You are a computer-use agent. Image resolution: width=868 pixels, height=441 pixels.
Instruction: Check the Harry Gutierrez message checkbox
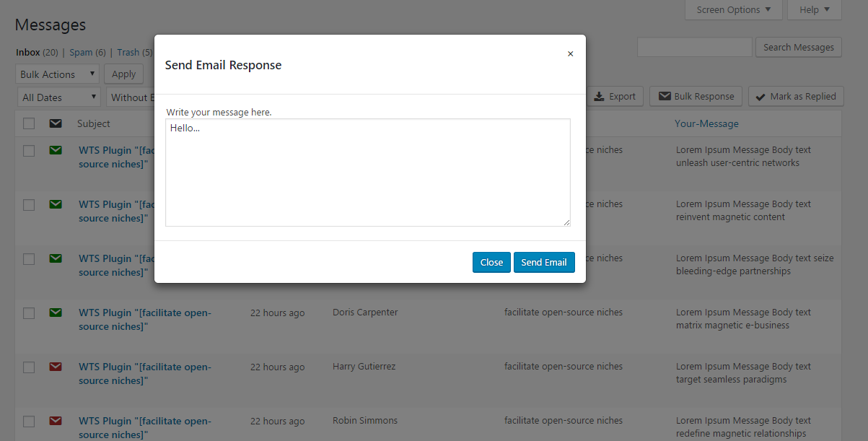[29, 367]
